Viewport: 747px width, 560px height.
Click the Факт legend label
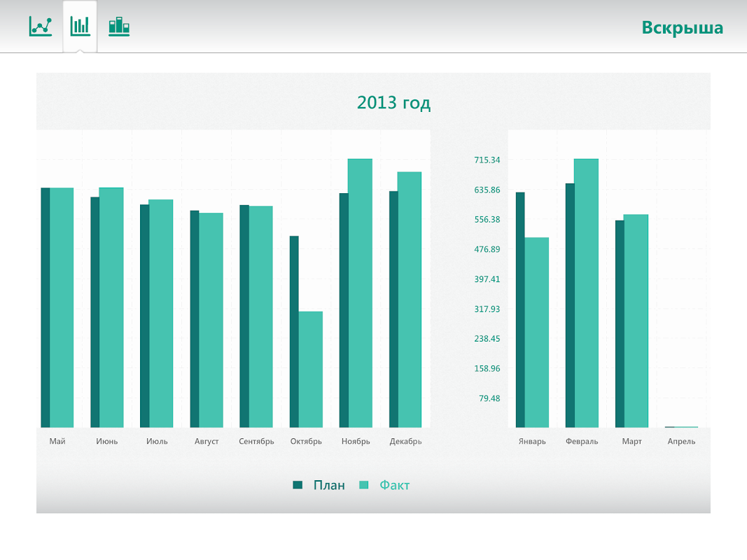[394, 485]
